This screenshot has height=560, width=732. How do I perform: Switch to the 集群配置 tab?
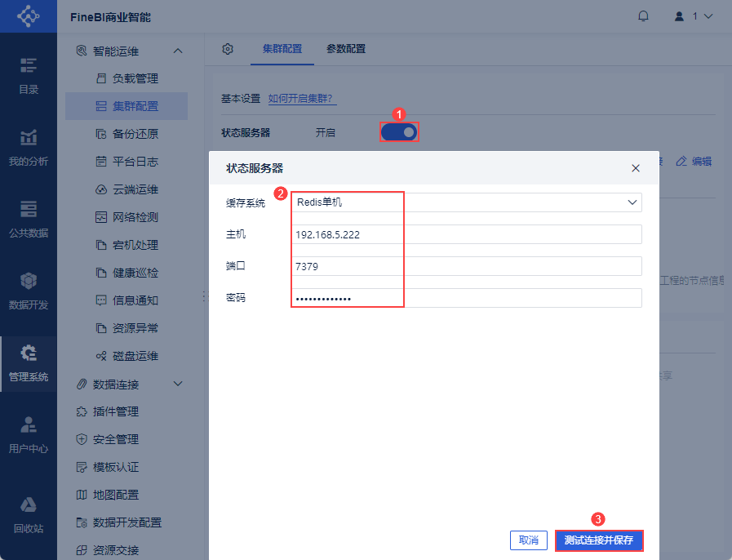pyautogui.click(x=282, y=49)
